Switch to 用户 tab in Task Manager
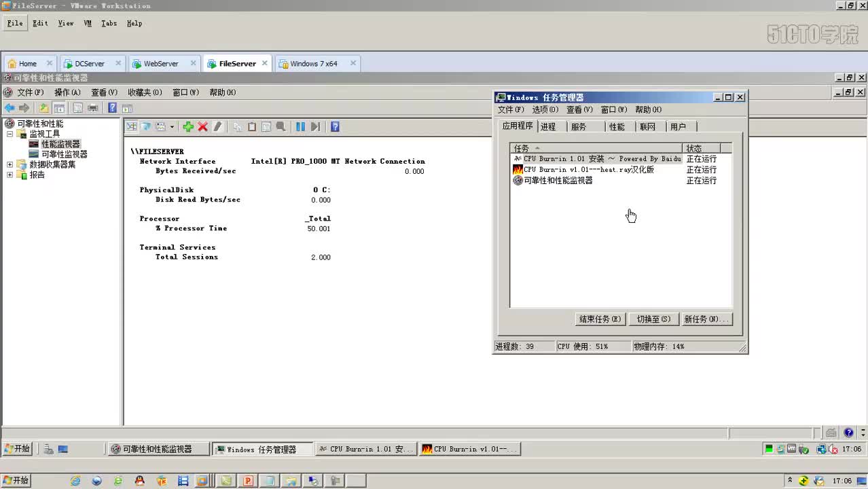The width and height of the screenshot is (868, 489). click(x=678, y=127)
